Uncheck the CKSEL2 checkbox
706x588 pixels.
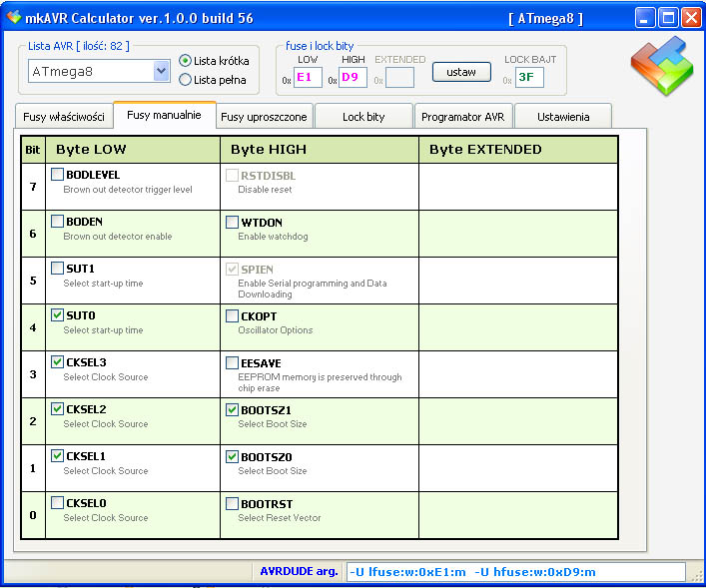57,409
